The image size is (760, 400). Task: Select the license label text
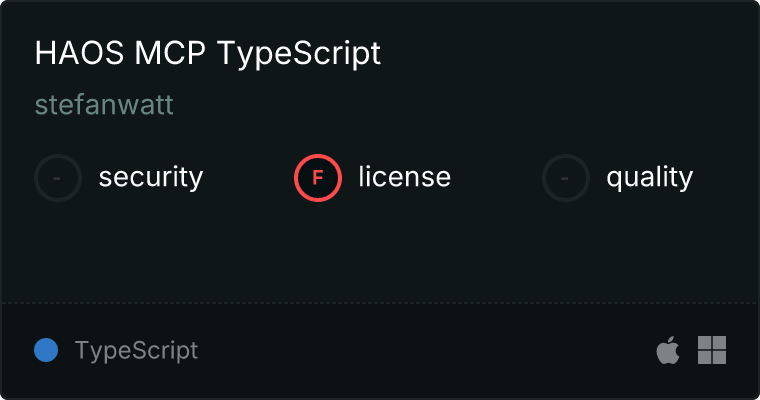point(404,178)
